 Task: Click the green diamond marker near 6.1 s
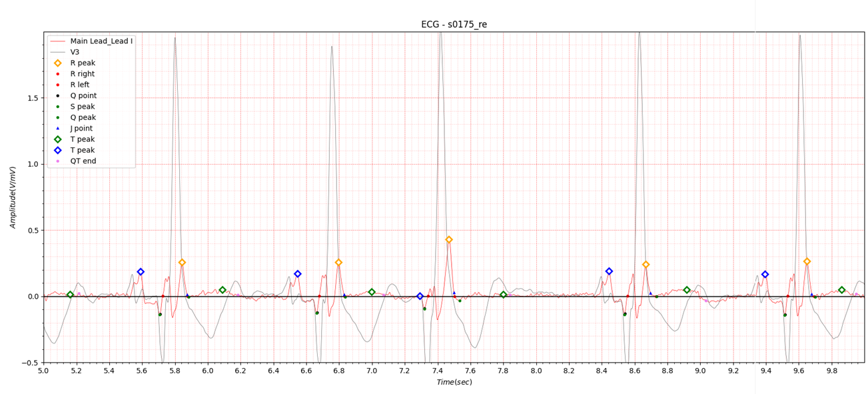[222, 290]
